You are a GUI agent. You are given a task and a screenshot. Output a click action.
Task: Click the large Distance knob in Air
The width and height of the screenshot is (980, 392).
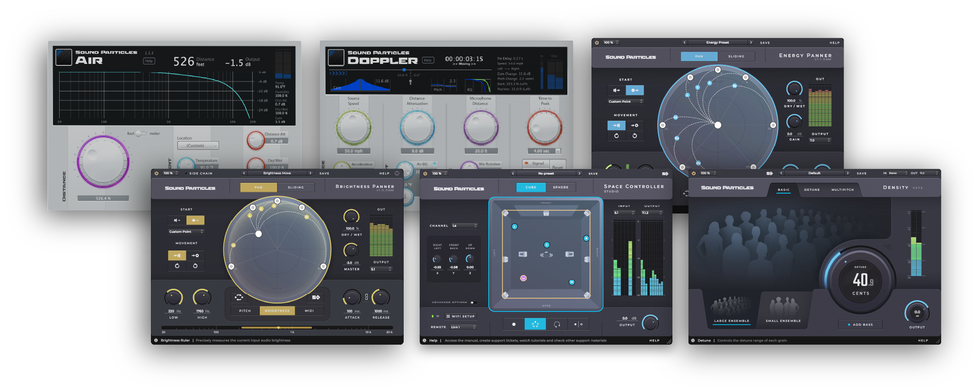pos(103,161)
